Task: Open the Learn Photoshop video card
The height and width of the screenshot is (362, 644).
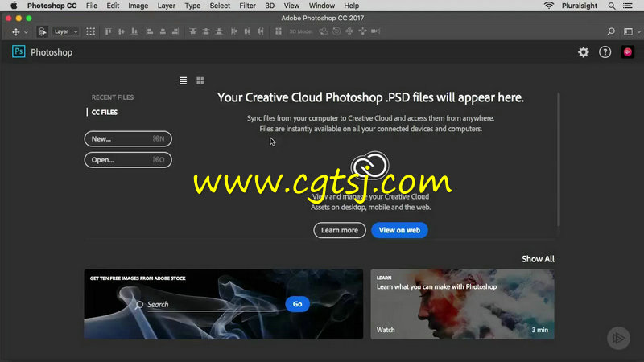Action: click(462, 304)
